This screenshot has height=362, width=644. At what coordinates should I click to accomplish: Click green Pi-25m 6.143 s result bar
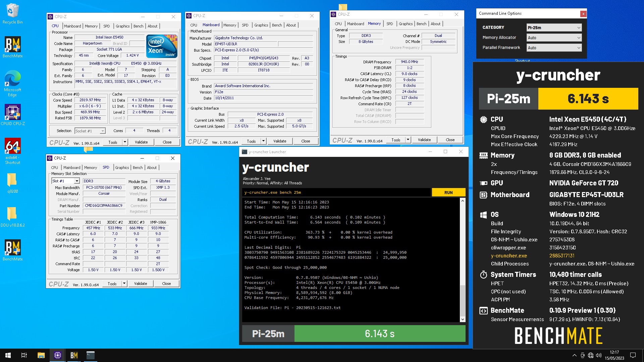point(380,334)
